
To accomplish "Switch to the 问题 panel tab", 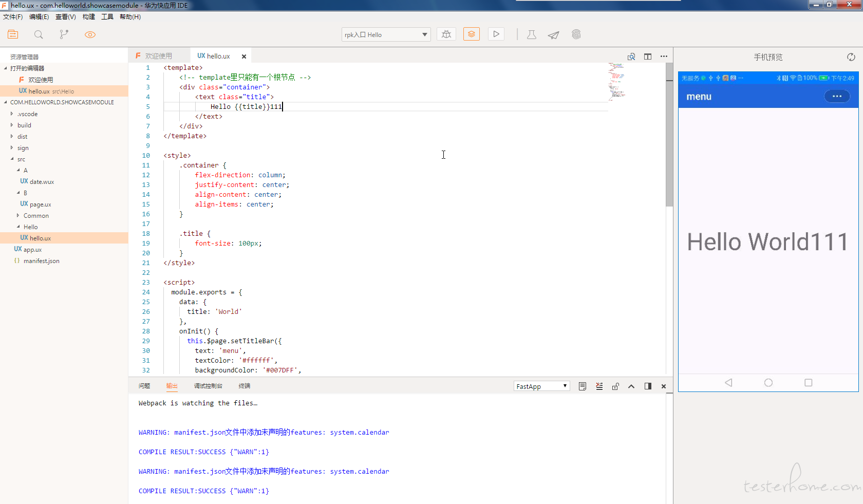I will click(144, 386).
